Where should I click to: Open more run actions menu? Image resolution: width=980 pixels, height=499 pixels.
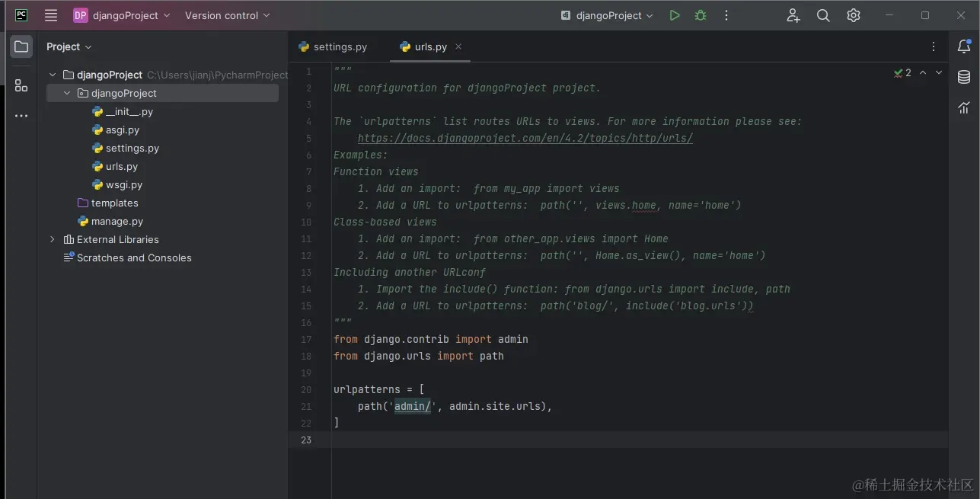[x=726, y=15]
